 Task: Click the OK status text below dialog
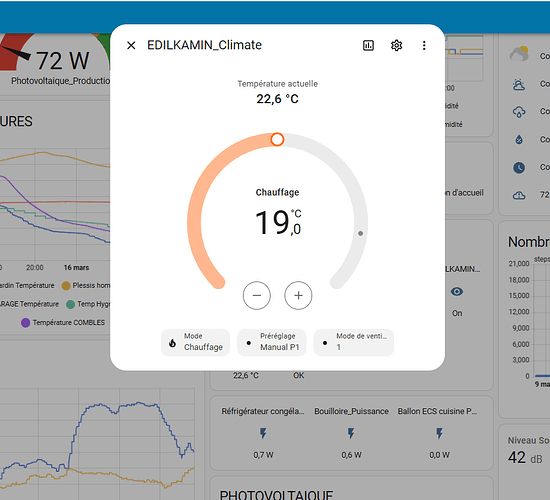[x=299, y=375]
